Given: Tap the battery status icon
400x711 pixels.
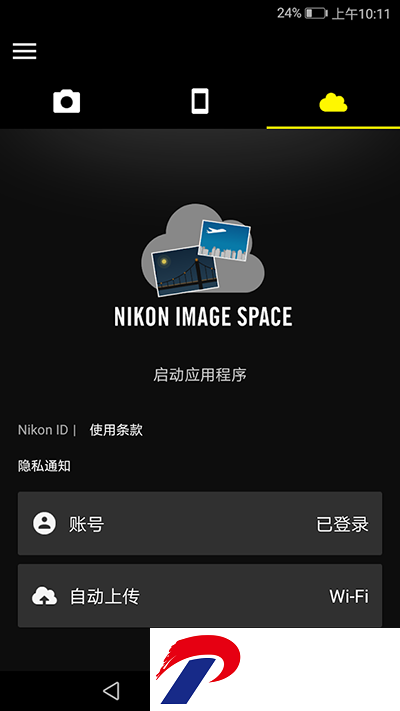Looking at the screenshot, I should (x=316, y=14).
